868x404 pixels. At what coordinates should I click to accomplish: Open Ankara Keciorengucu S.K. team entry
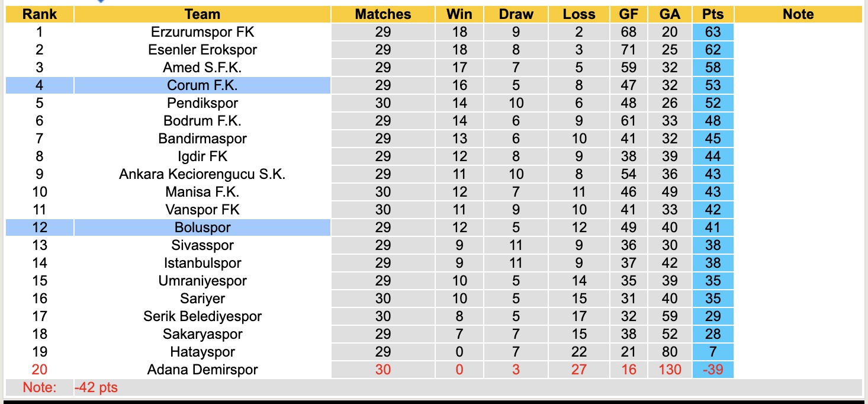coord(202,174)
